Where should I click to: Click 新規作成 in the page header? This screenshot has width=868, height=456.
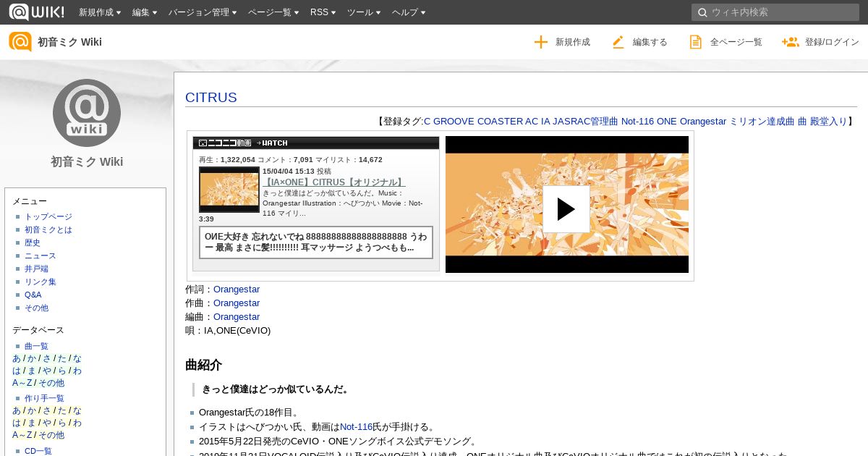pos(573,42)
